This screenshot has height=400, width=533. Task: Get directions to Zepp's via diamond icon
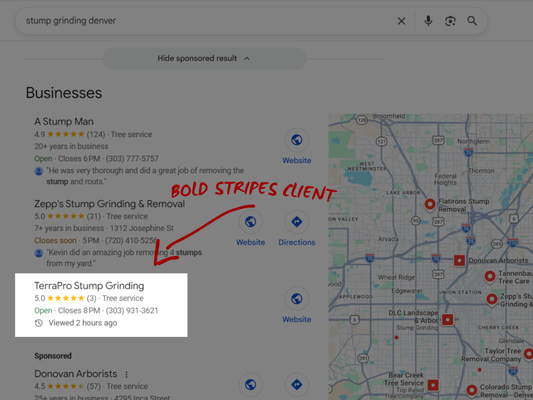click(x=297, y=222)
